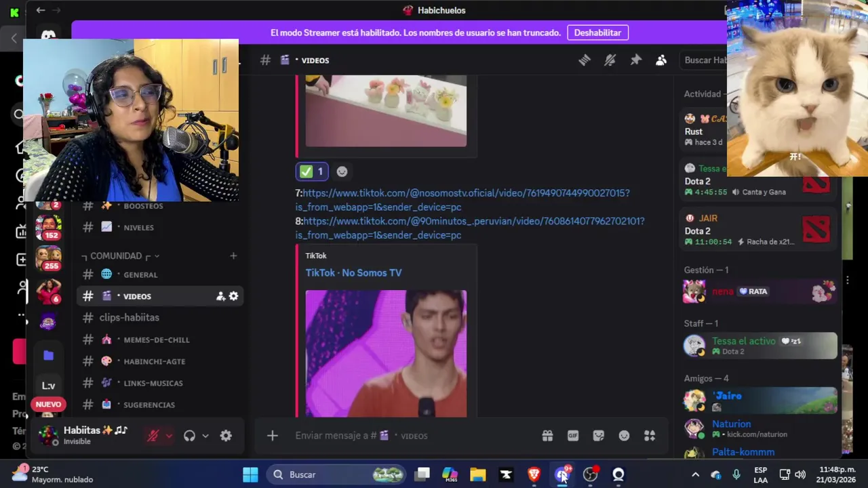Screen dimensions: 868x488
Task: Create channel with COMUNIDAD plus icon
Action: click(233, 256)
